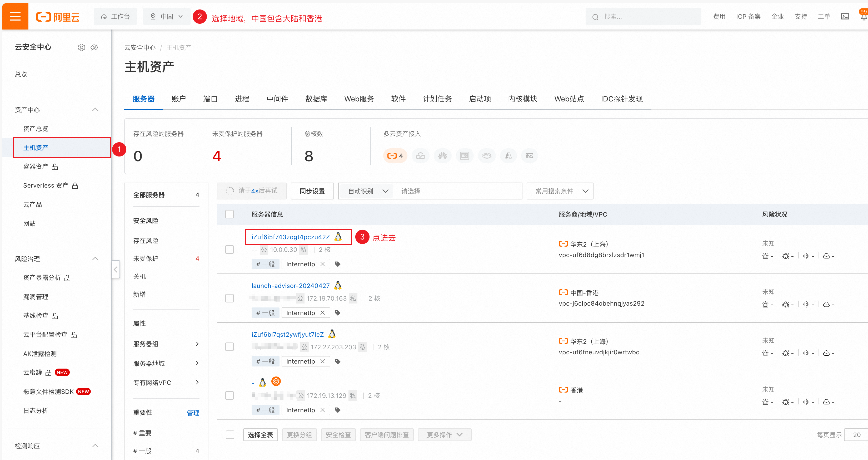Screen dimensions: 868x460
Task: Click tag icon in first server row
Action: (x=337, y=264)
